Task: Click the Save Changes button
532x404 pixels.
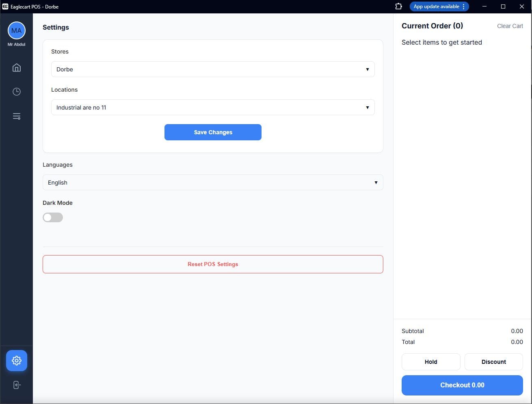Action: [213, 132]
